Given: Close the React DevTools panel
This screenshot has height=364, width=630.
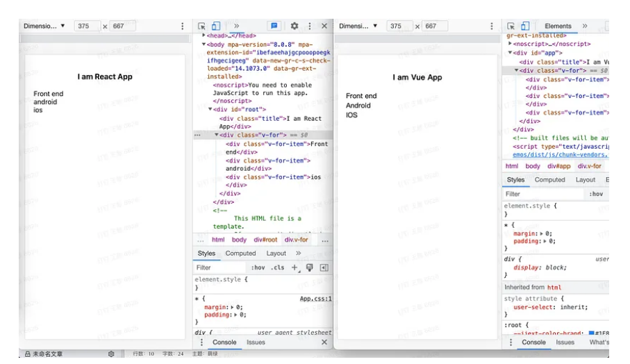Looking at the screenshot, I should click(x=324, y=26).
